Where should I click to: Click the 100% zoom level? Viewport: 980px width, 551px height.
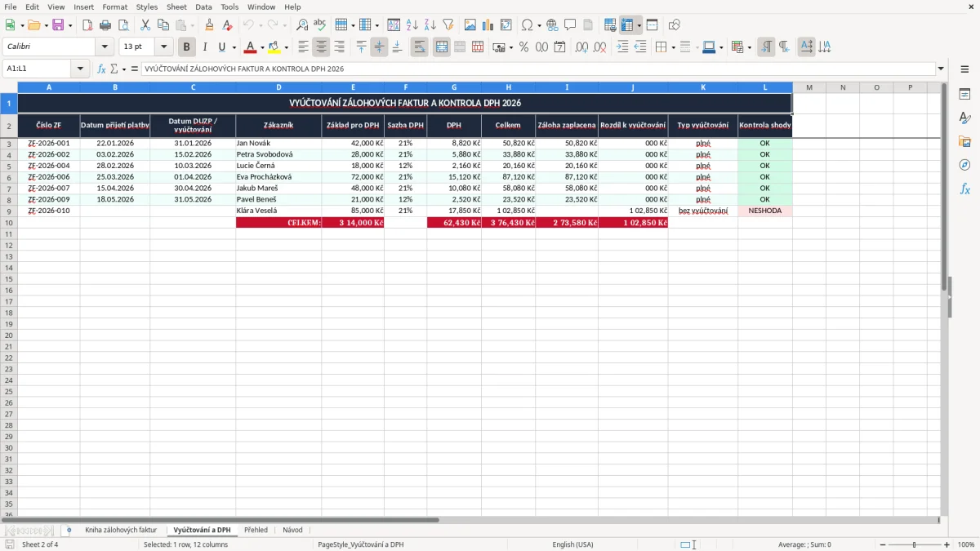click(x=966, y=544)
